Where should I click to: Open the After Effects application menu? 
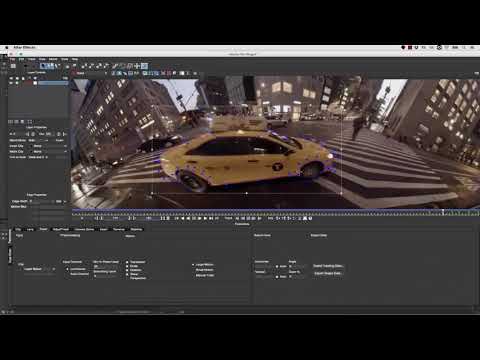point(24,48)
